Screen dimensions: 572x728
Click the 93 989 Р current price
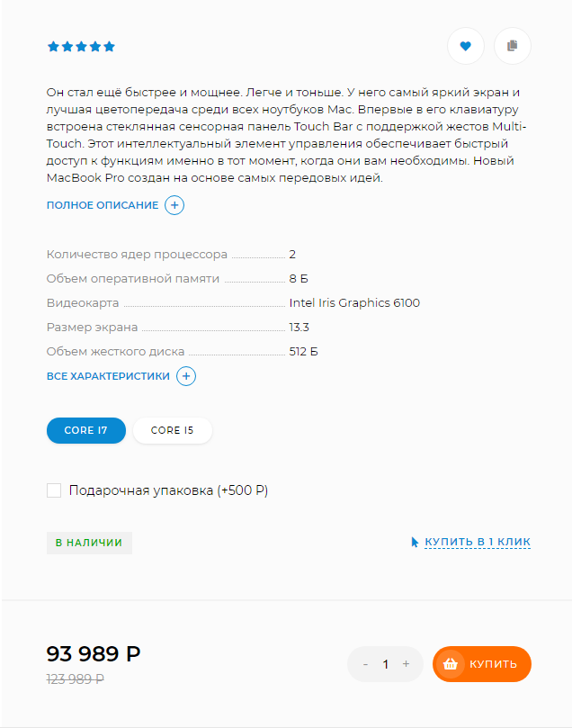(94, 654)
